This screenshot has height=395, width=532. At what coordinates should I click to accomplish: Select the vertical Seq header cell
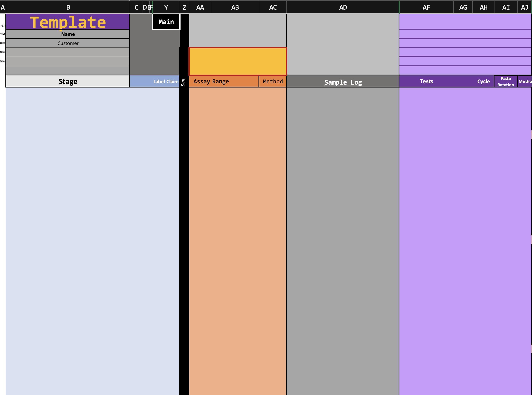coord(183,82)
